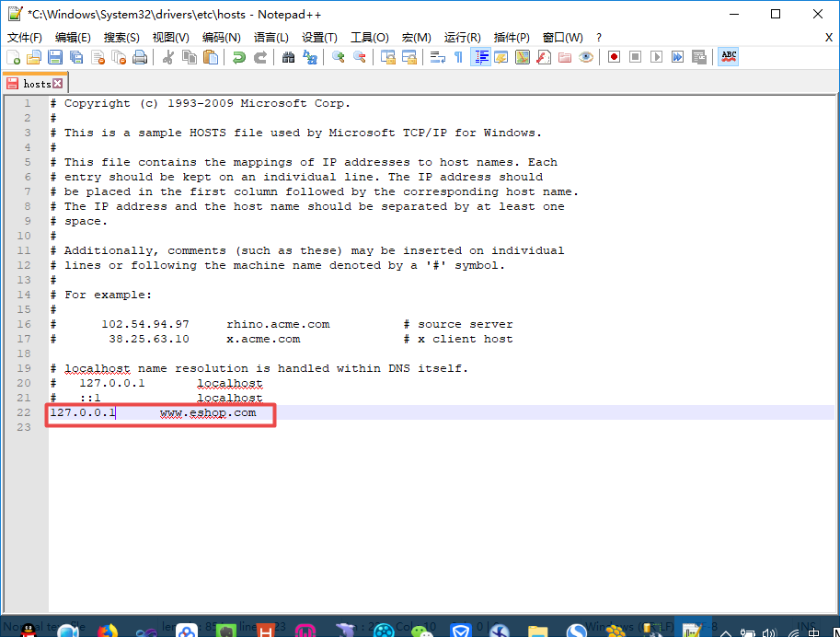Toggle the spell check ABC button
The height and width of the screenshot is (637, 840).
pyautogui.click(x=729, y=57)
